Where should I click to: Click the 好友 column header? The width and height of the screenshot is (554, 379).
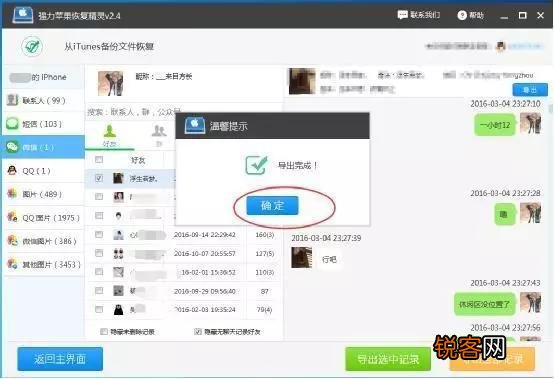click(138, 160)
